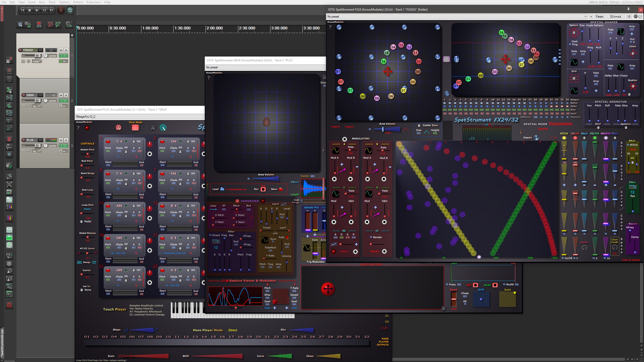Open the Options menu

[64, 2]
